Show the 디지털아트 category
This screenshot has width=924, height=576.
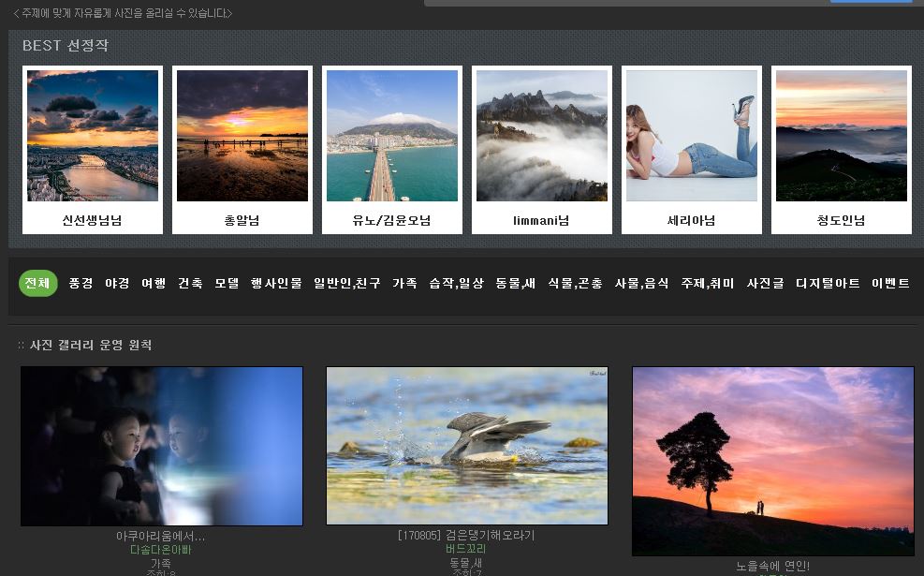pos(828,283)
